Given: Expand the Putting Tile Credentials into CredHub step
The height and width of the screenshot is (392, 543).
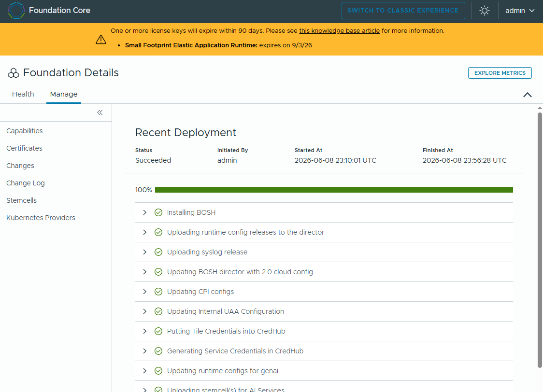Looking at the screenshot, I should tap(145, 331).
